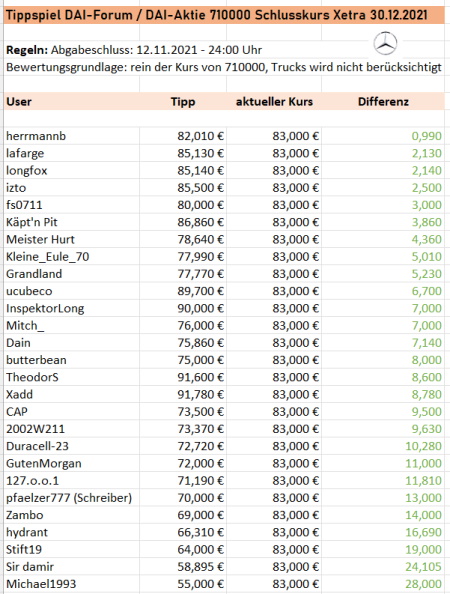Screen dimensions: 450x594
Task: Select the difference value '14,000'
Action: point(423,515)
